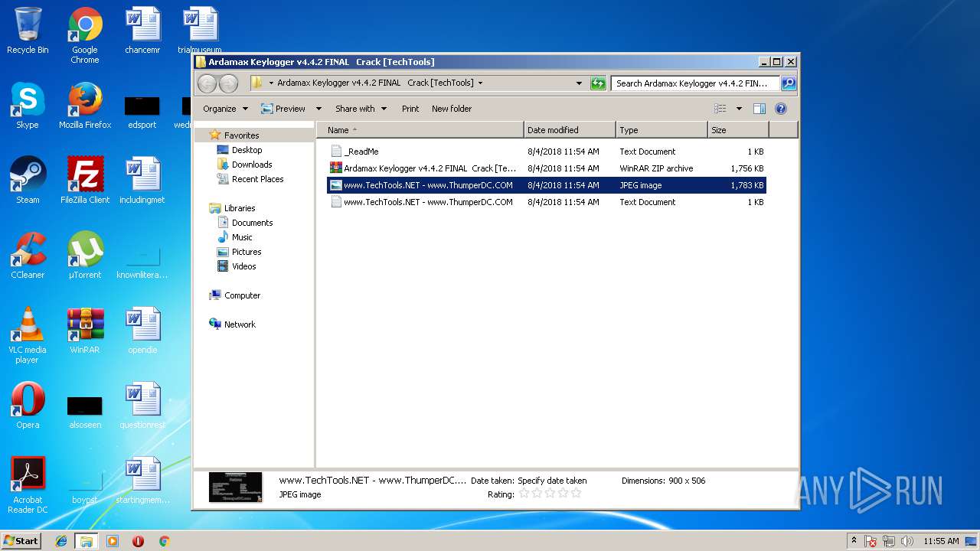The image size is (980, 551).
Task: Toggle the preview pane button
Action: point(759,109)
